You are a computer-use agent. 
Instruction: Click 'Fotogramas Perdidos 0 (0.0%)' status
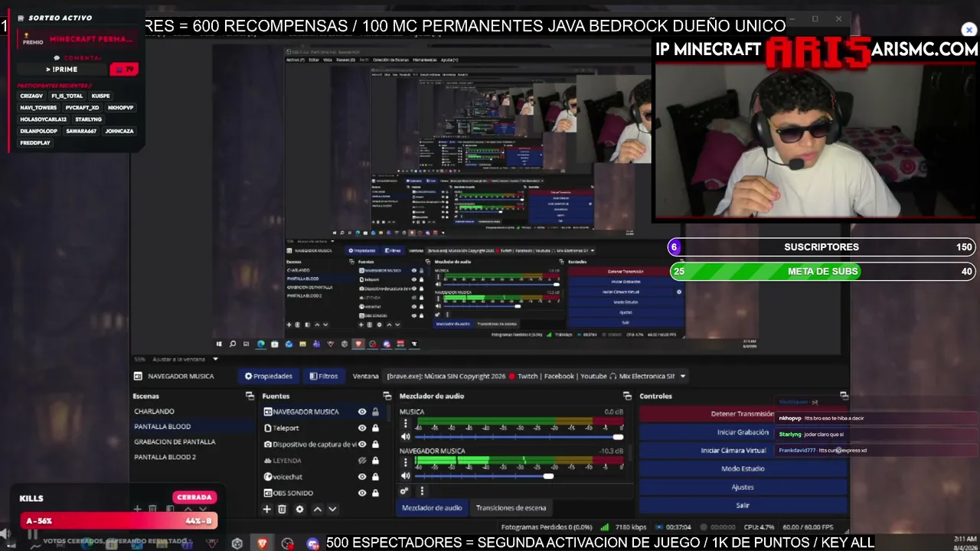[x=547, y=527]
